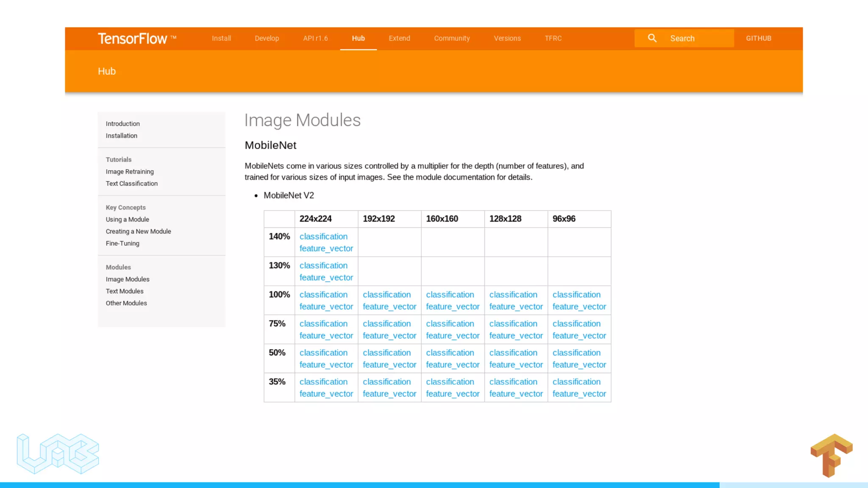Open 50% 224x224 classification link
Screen dimensions: 868x488
[323, 353]
